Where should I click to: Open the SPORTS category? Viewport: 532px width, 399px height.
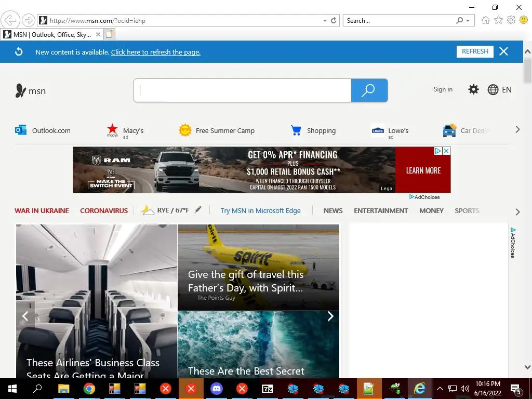coord(467,211)
